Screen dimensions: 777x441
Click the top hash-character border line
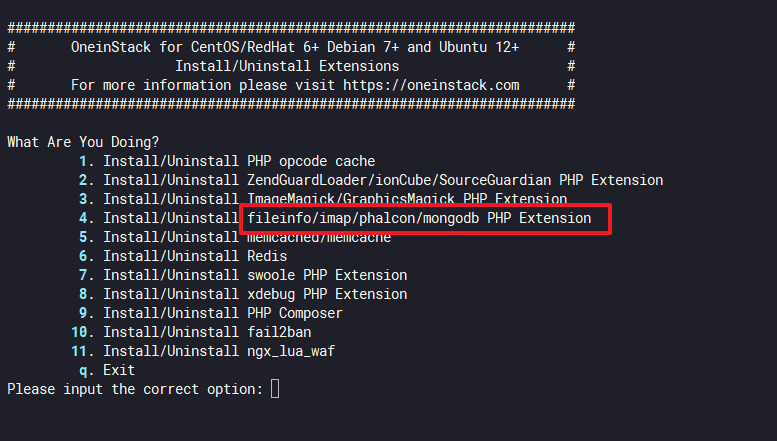290,28
